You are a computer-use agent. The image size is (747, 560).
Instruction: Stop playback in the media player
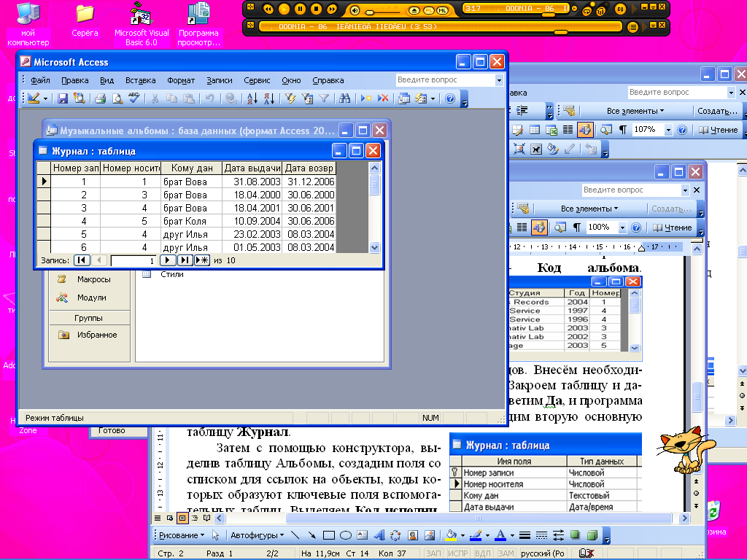(x=316, y=9)
